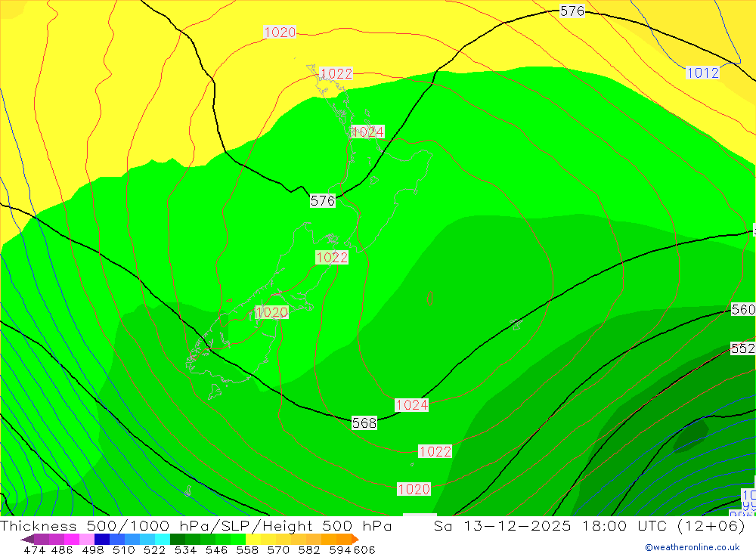Click the 552 height contour label
This screenshot has width=756, height=554.
(743, 348)
